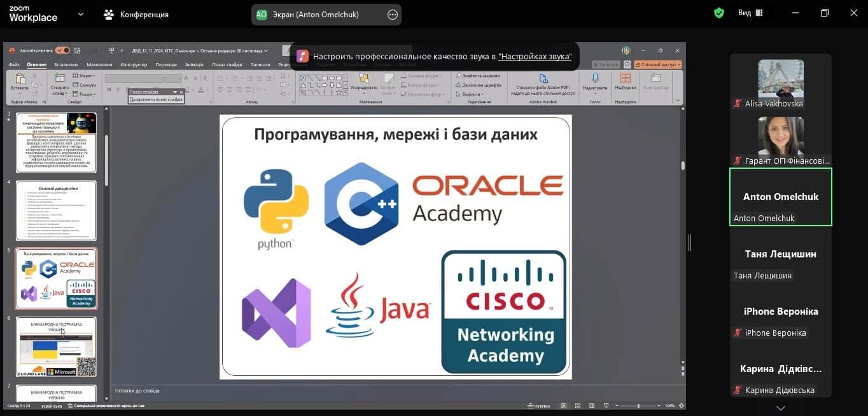The width and height of the screenshot is (868, 416).
Task: Expand the document title dropdown arrow
Action: pos(266,50)
